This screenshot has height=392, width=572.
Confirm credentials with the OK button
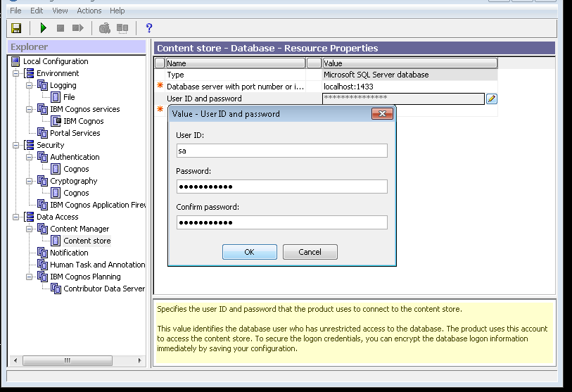[x=250, y=252]
